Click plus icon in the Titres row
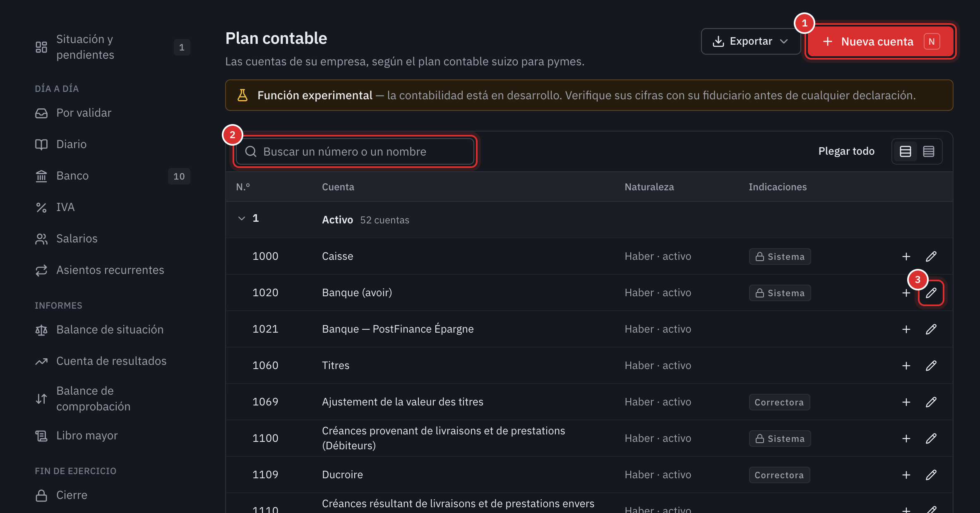This screenshot has width=980, height=513. (906, 366)
